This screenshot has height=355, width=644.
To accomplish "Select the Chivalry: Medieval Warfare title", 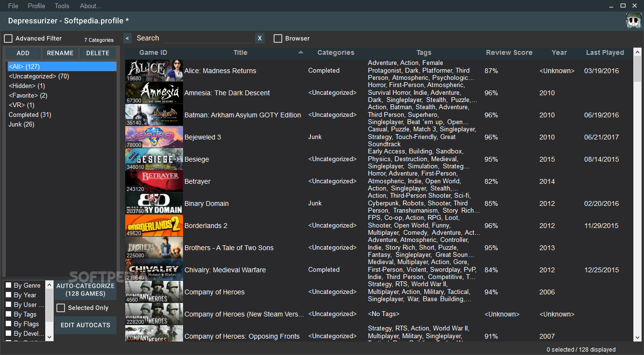I will [x=225, y=270].
